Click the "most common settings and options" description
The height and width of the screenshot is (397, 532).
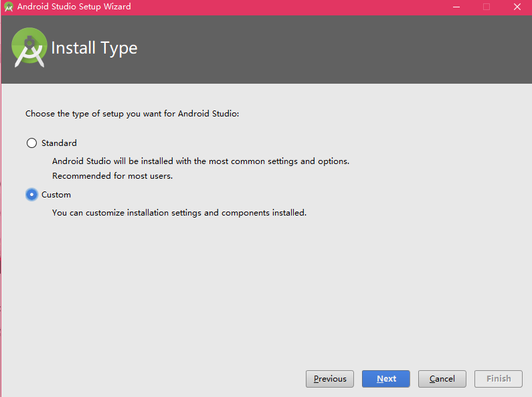click(201, 161)
